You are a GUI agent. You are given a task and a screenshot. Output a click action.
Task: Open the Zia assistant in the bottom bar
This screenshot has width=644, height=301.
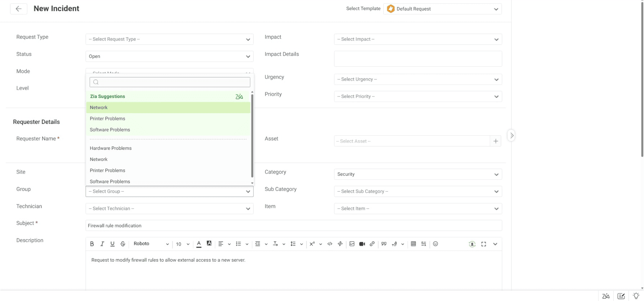[x=606, y=296]
